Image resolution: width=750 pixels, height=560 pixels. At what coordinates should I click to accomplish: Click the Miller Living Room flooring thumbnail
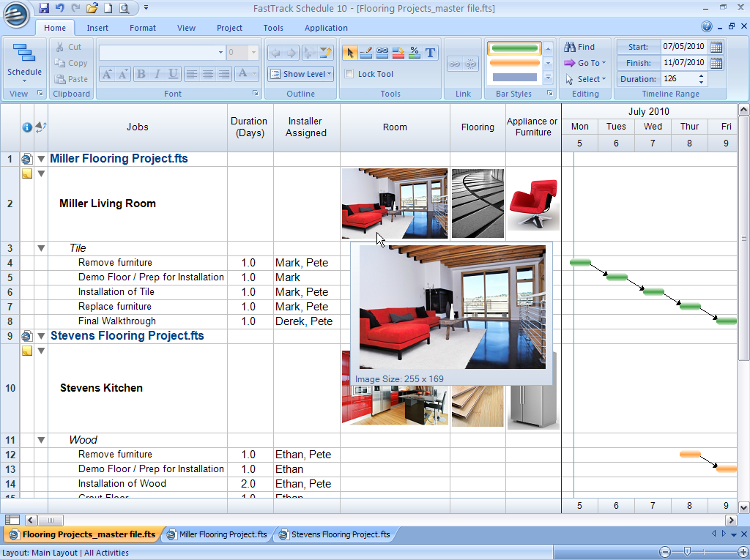478,204
